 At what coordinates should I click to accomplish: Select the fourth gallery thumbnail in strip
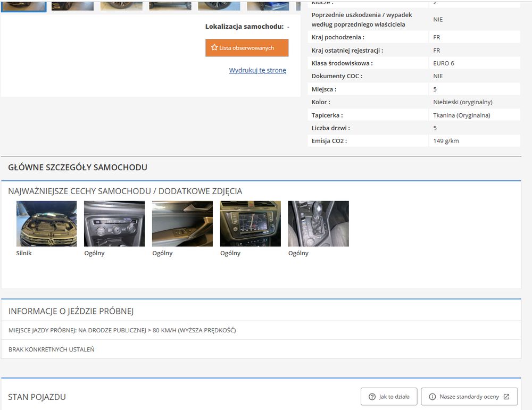[x=170, y=6]
